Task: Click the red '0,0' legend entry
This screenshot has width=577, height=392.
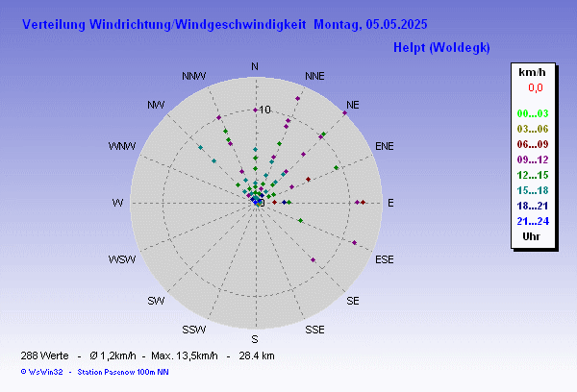Action: (x=536, y=87)
